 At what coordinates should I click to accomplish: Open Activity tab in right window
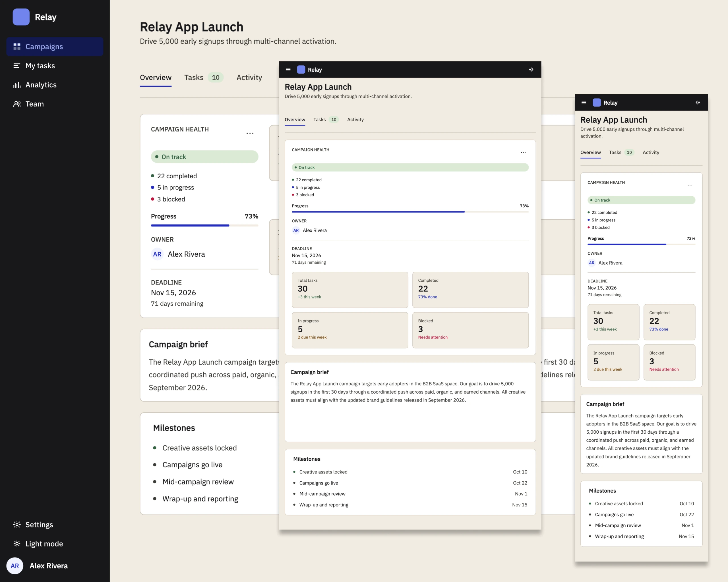[651, 153]
